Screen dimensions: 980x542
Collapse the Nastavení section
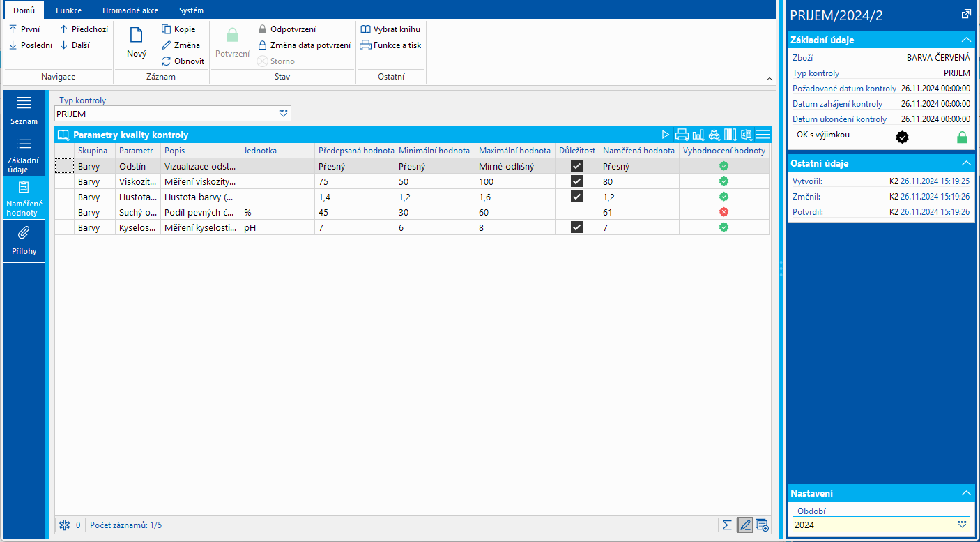pos(965,493)
